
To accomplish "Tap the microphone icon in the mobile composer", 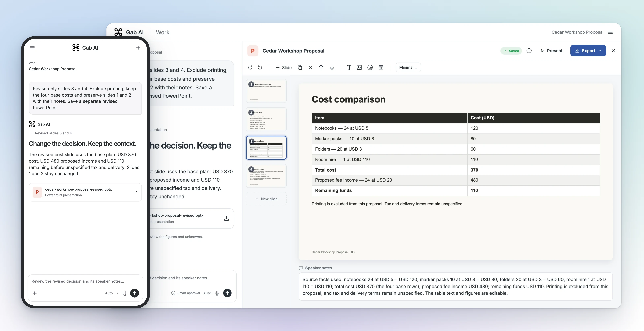I will point(125,293).
